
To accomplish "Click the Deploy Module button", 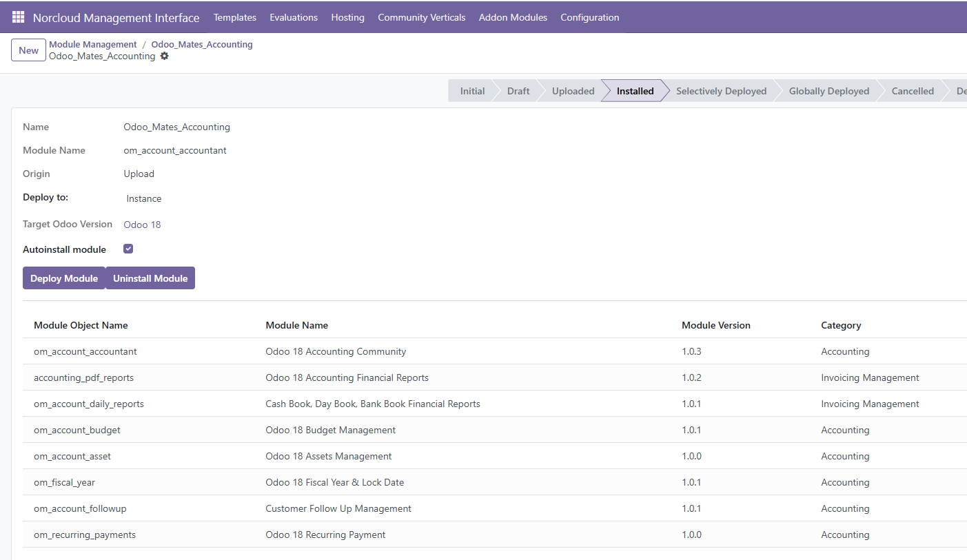I will (64, 278).
